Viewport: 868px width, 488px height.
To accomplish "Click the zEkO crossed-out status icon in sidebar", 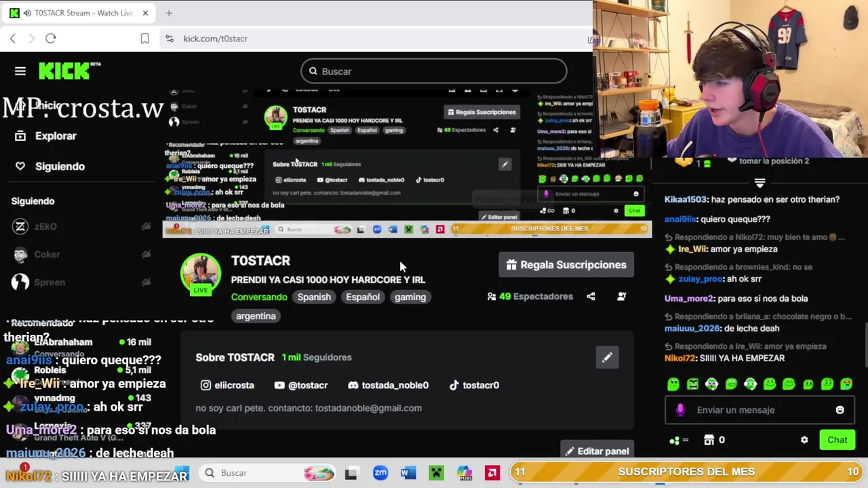I will point(146,226).
